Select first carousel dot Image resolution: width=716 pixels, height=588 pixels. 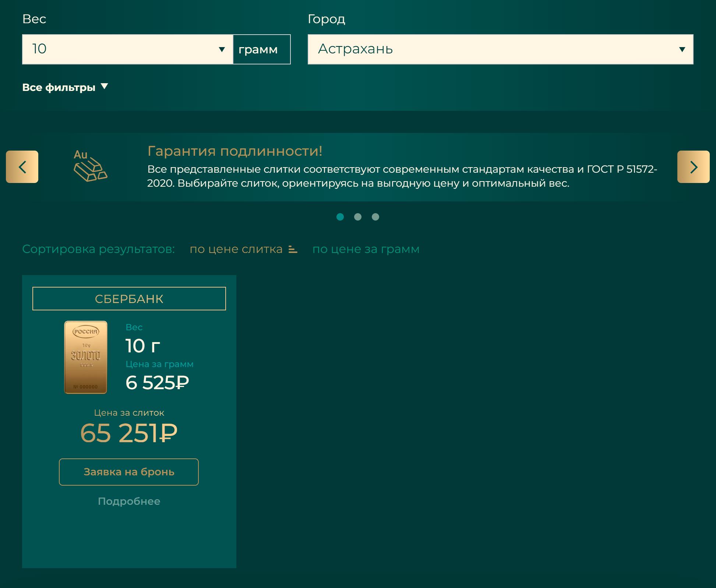click(340, 217)
